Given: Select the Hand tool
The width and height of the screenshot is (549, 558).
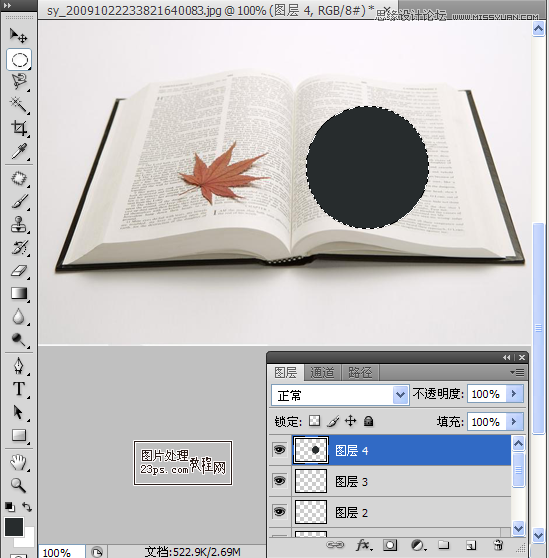Looking at the screenshot, I should pos(19,462).
